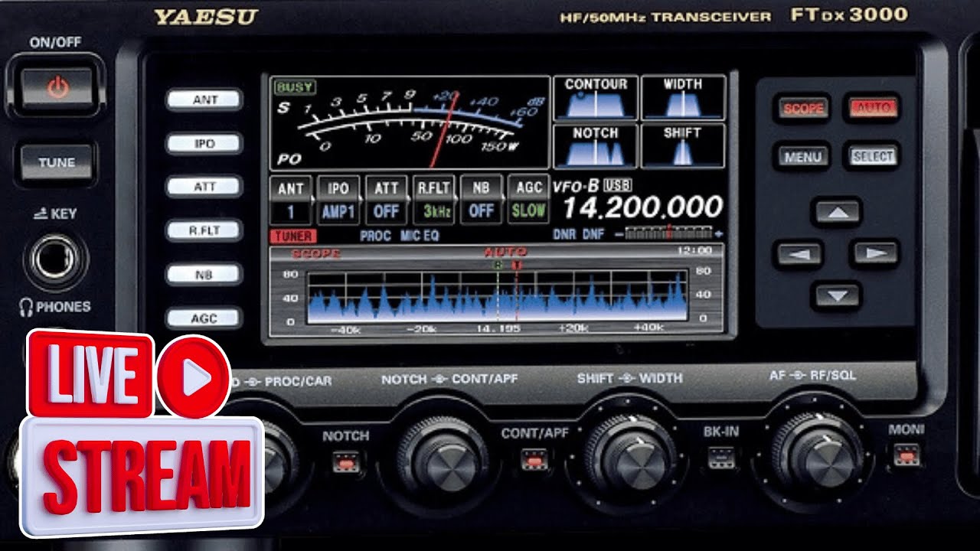Toggle the small CONT/APF switch

tap(534, 459)
